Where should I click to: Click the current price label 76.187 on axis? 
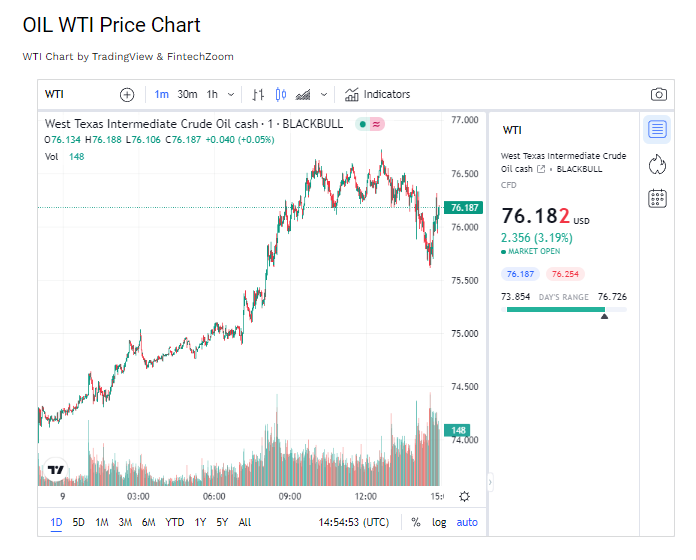(x=463, y=208)
